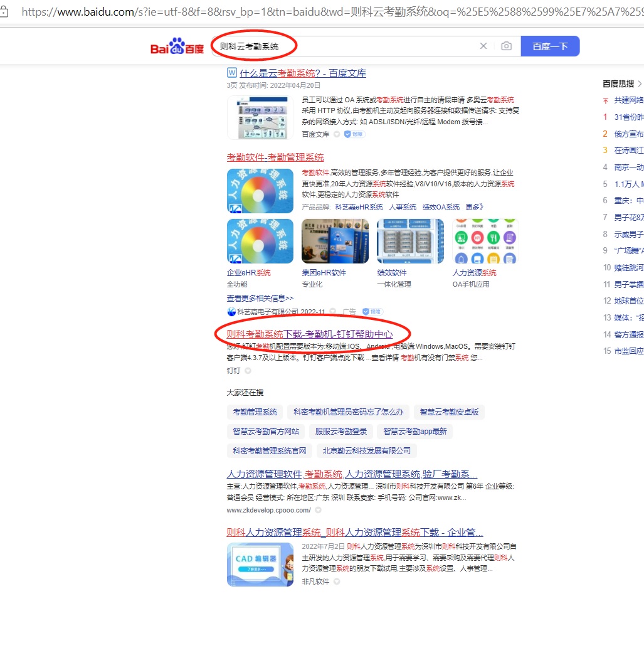This screenshot has width=644, height=648.
Task: Click 绩效OA系统 brand link
Action: (x=441, y=207)
